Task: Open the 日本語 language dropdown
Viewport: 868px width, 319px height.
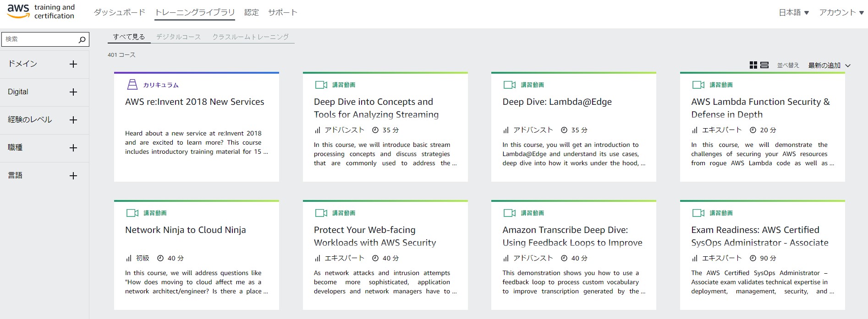Action: pos(794,12)
